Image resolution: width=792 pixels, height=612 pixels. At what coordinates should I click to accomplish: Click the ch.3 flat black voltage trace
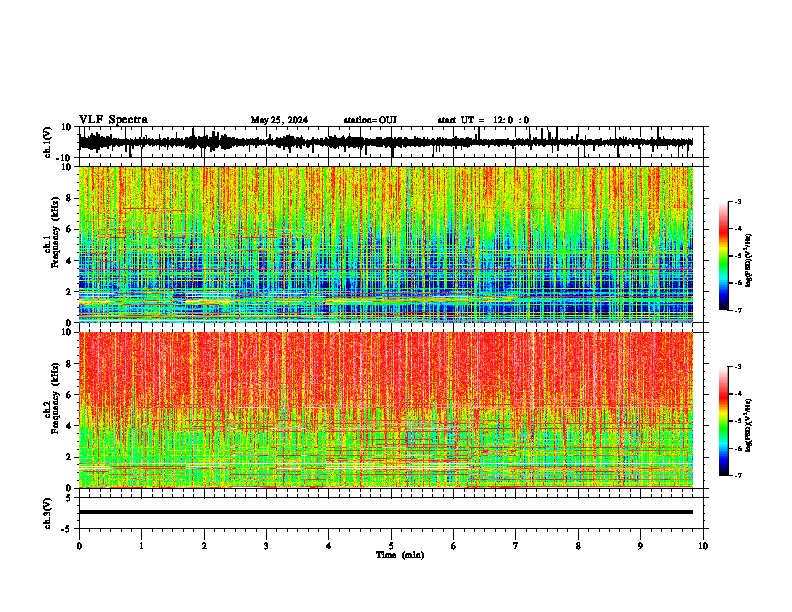pos(386,512)
